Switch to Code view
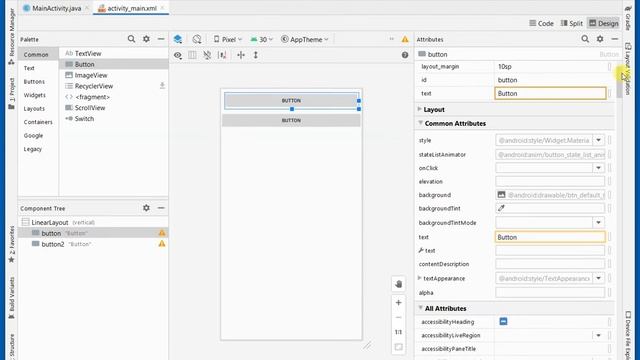Viewport: 640px width, 360px height. click(x=541, y=23)
